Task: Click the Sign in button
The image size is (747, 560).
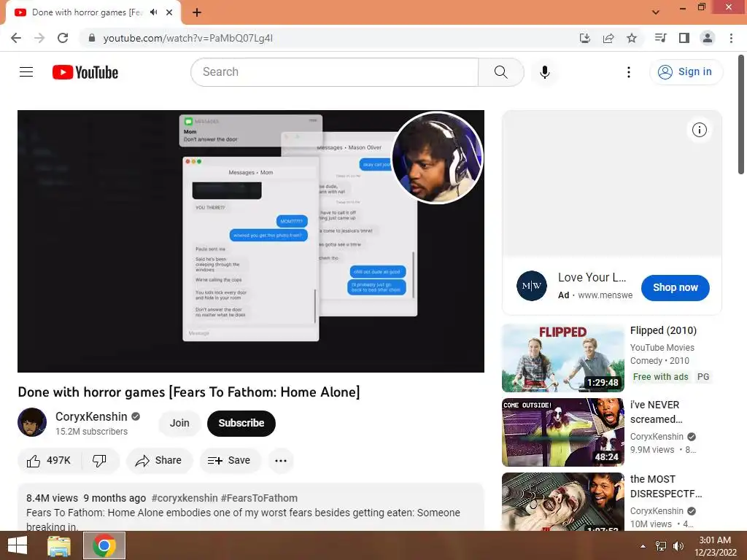Action: (x=686, y=72)
